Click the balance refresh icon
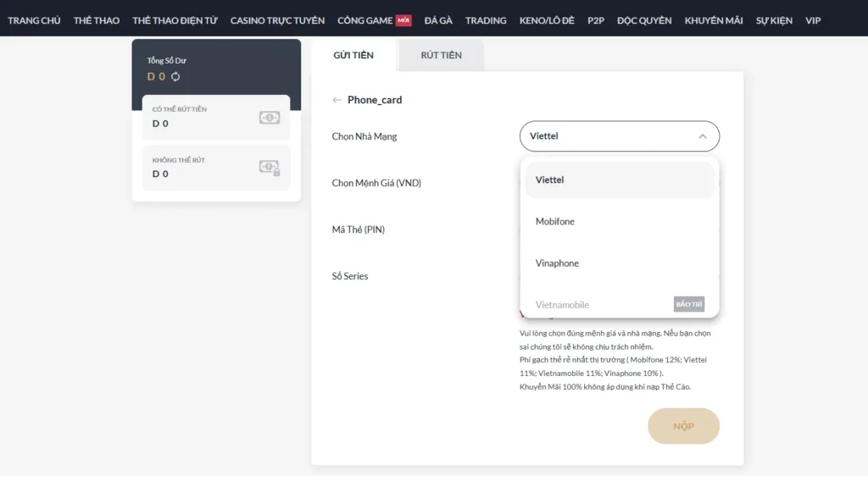868x487 pixels. pyautogui.click(x=175, y=76)
